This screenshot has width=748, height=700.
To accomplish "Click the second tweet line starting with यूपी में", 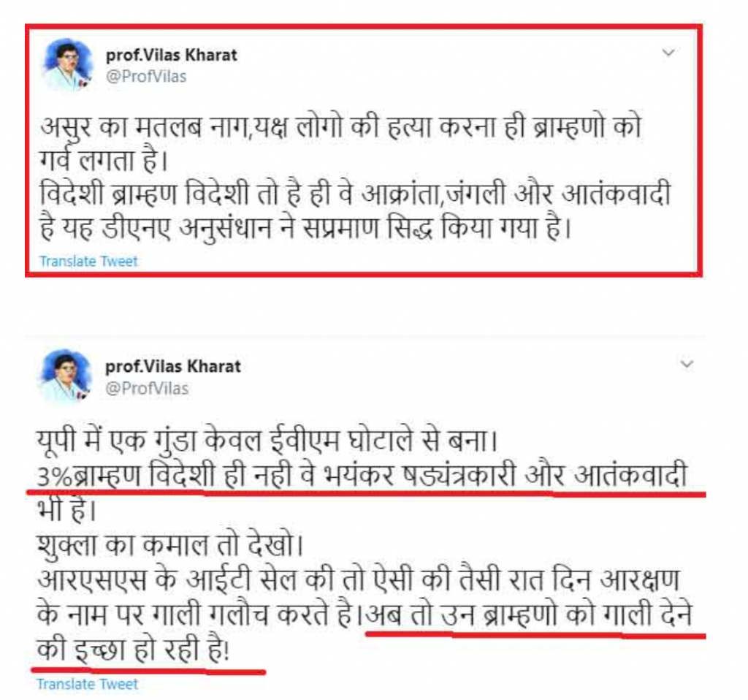I will (x=267, y=441).
